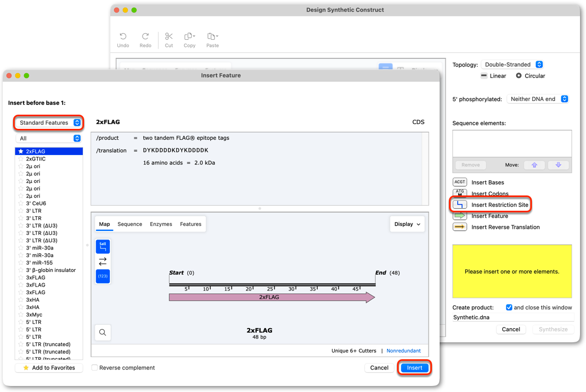Click the Insert Reverse Translation arrow icon
Viewport: 586px width, 392px height.
click(x=460, y=227)
